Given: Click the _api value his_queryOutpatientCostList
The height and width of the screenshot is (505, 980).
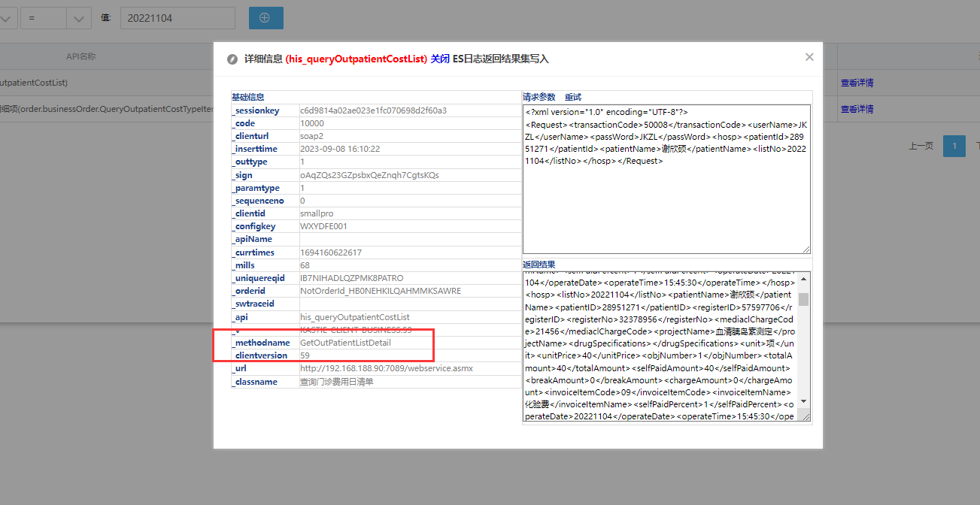Looking at the screenshot, I should click(x=355, y=317).
